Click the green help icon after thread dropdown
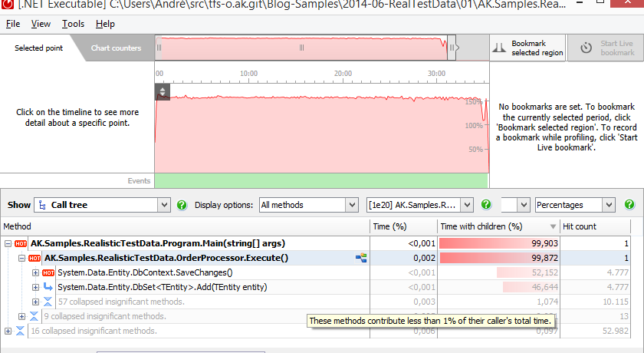The width and height of the screenshot is (644, 353). pos(486,205)
